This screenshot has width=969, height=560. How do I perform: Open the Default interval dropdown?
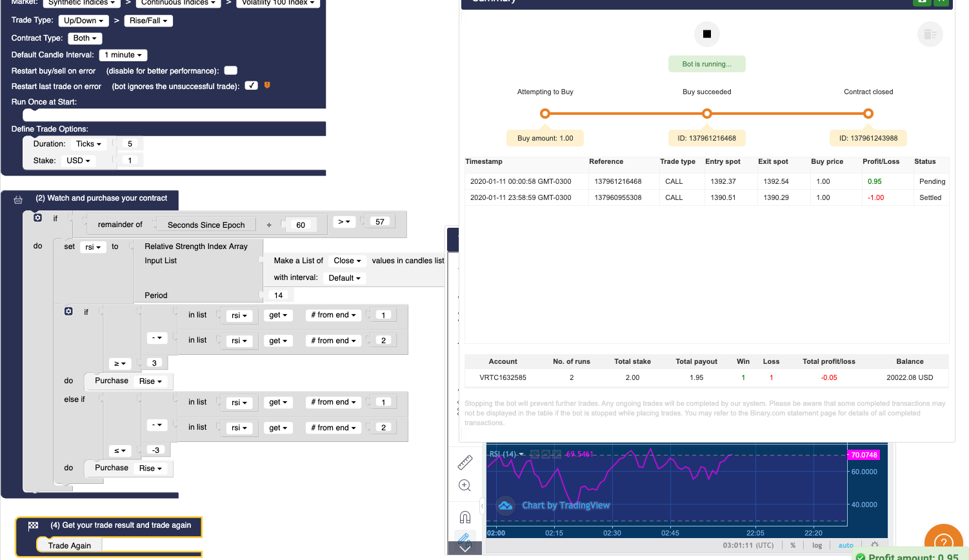click(345, 278)
